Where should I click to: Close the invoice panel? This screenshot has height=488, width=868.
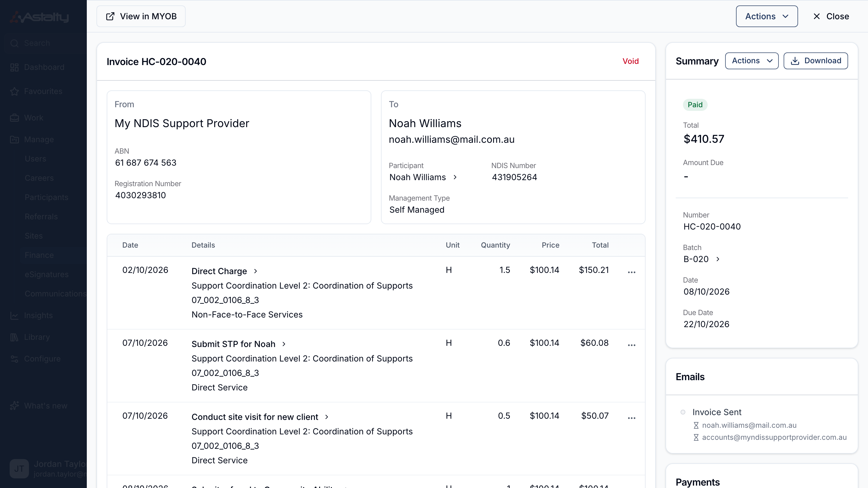(x=831, y=16)
